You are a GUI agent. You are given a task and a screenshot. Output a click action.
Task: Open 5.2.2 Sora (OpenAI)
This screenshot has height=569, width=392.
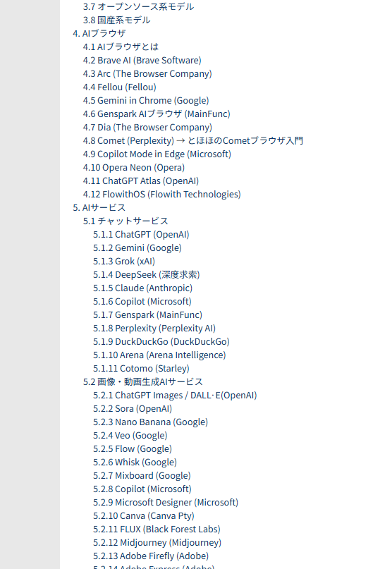[x=133, y=410]
